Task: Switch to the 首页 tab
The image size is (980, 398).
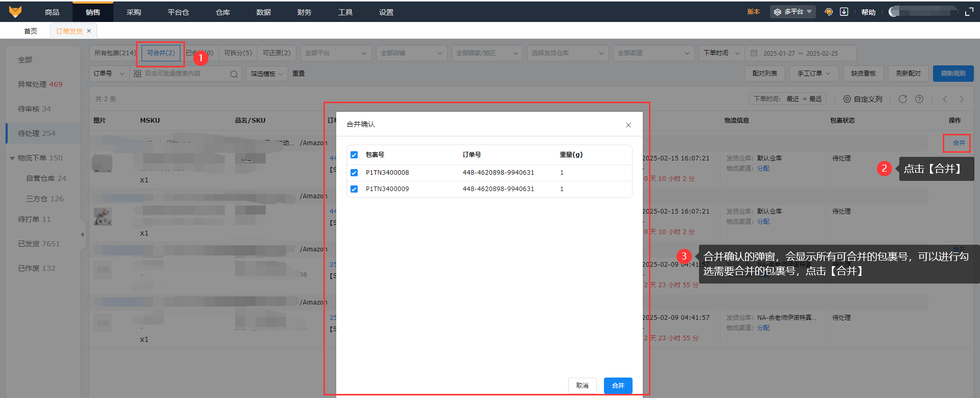Action: pos(31,31)
